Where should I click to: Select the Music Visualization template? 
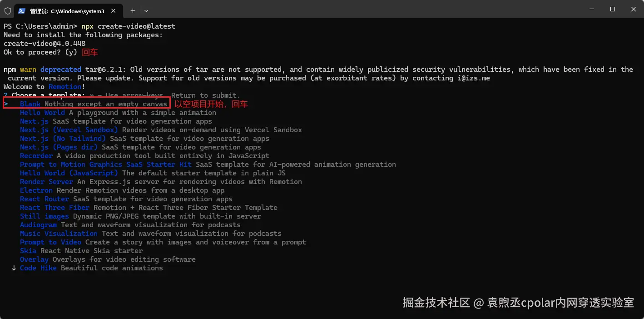tap(151, 234)
